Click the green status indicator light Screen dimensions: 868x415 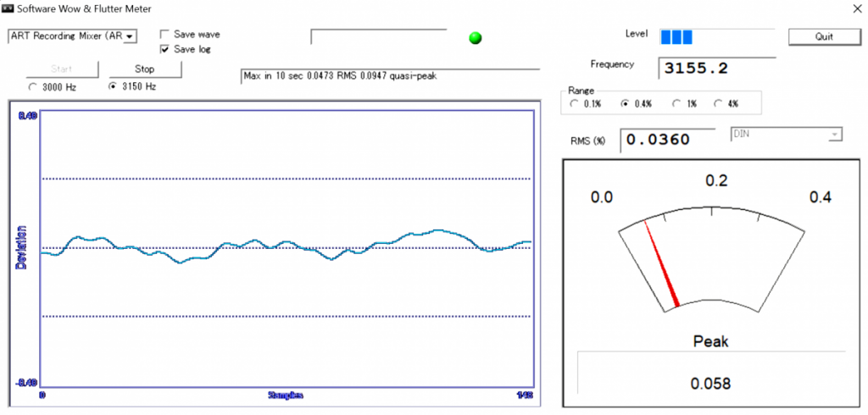475,37
